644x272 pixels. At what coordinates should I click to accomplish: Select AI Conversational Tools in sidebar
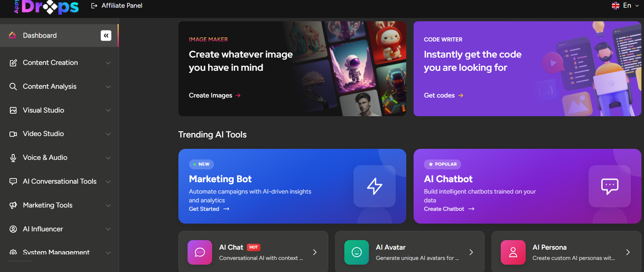point(59,181)
